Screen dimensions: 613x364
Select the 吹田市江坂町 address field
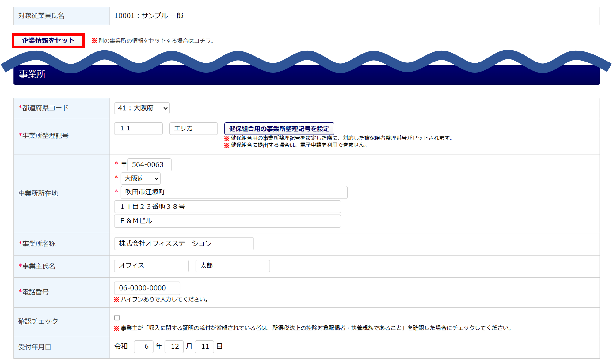click(234, 192)
